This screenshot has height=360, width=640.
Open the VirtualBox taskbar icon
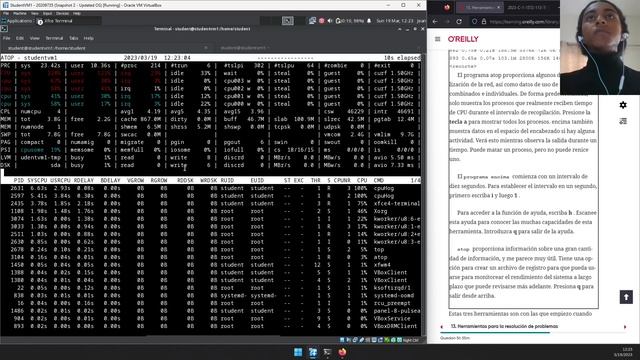[313, 352]
